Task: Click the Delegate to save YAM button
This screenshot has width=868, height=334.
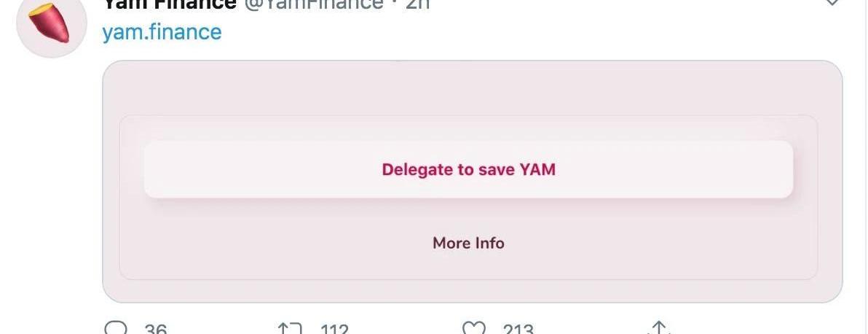Action: pos(468,169)
